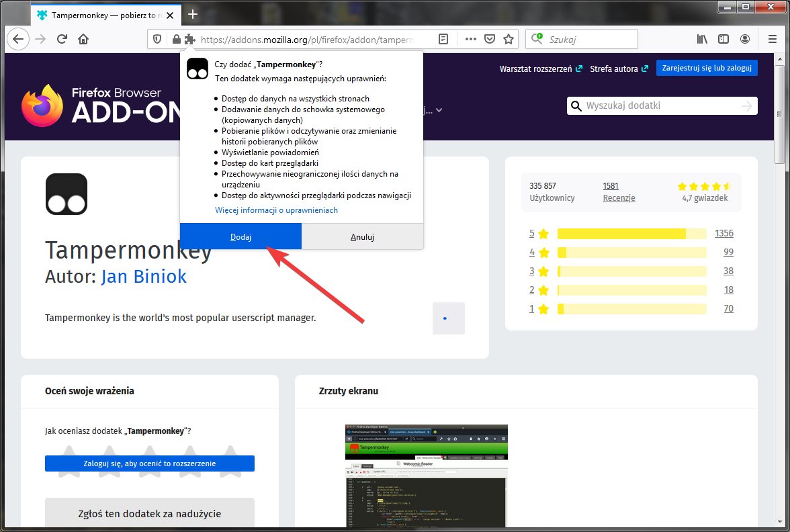The height and width of the screenshot is (532, 790).
Task: Open the Firefox hamburger menu
Action: [773, 39]
